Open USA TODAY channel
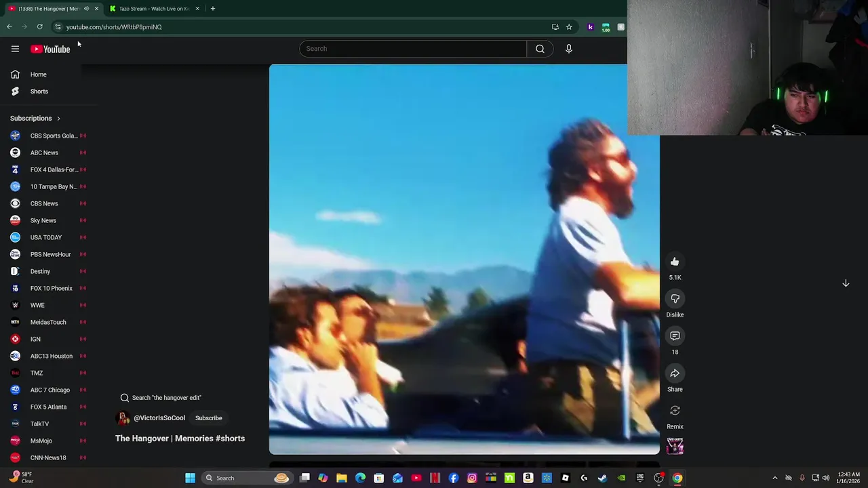The width and height of the screenshot is (868, 488). [47, 237]
